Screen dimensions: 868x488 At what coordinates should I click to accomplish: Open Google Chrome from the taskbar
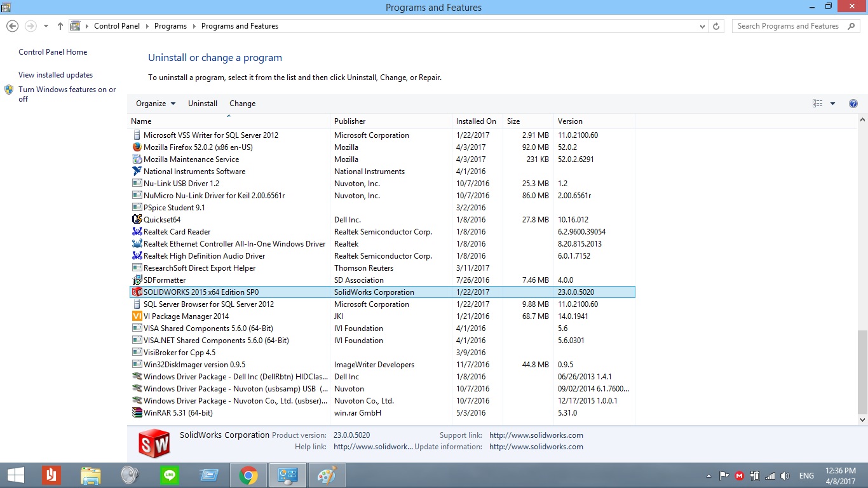pyautogui.click(x=248, y=475)
